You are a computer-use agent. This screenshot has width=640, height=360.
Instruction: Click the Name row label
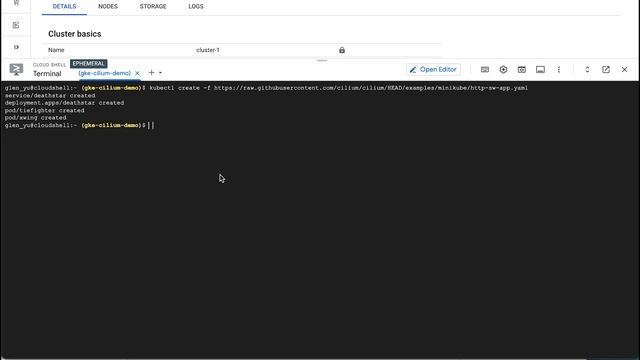click(56, 50)
